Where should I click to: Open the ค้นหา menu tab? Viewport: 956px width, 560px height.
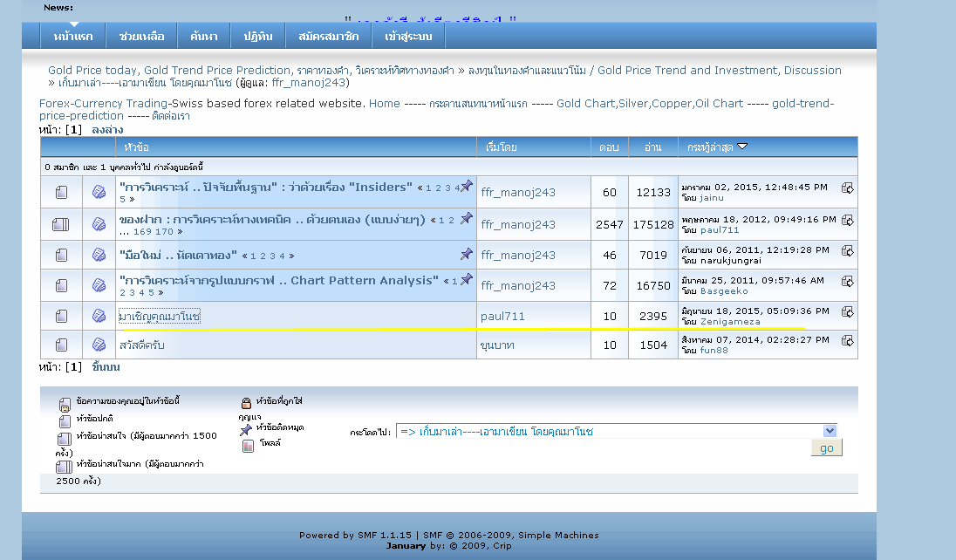point(203,36)
